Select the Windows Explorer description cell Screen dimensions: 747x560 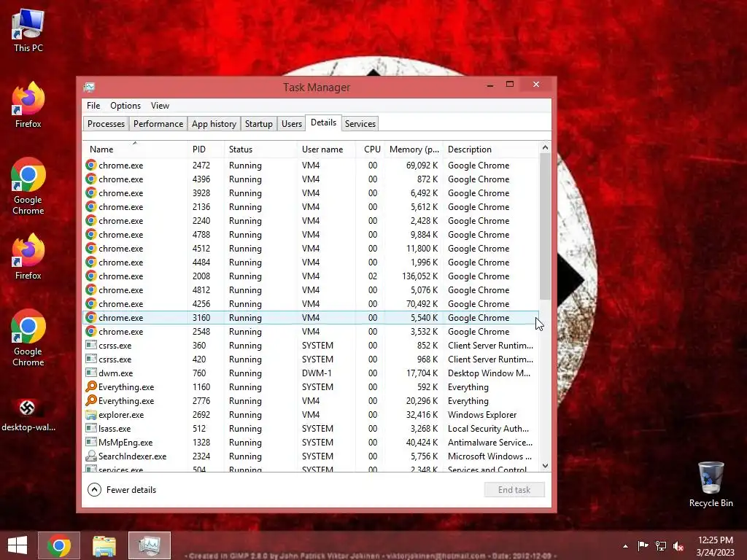tap(482, 414)
